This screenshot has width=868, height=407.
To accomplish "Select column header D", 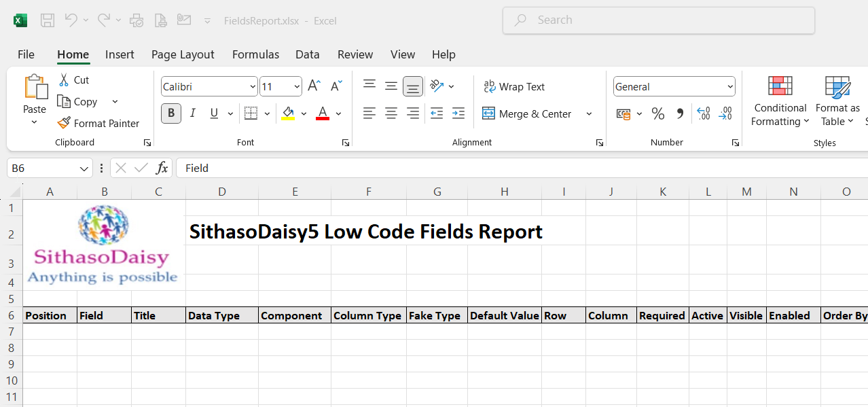I will 222,192.
